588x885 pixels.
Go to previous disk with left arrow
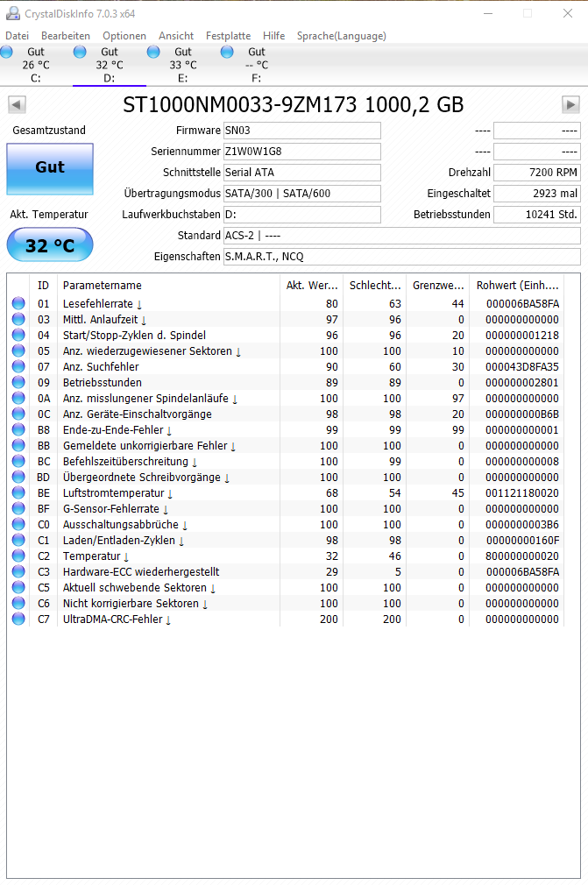[x=17, y=104]
